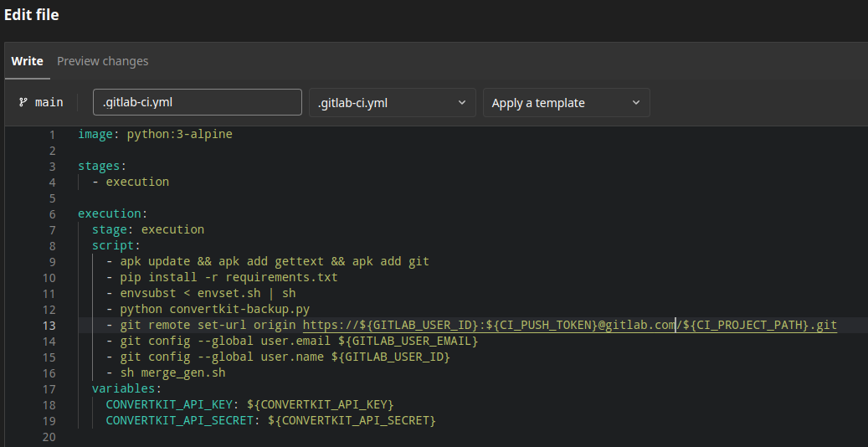Image resolution: width=868 pixels, height=447 pixels.
Task: Click the 'sh merge_gen.sh' line
Action: pyautogui.click(x=166, y=372)
